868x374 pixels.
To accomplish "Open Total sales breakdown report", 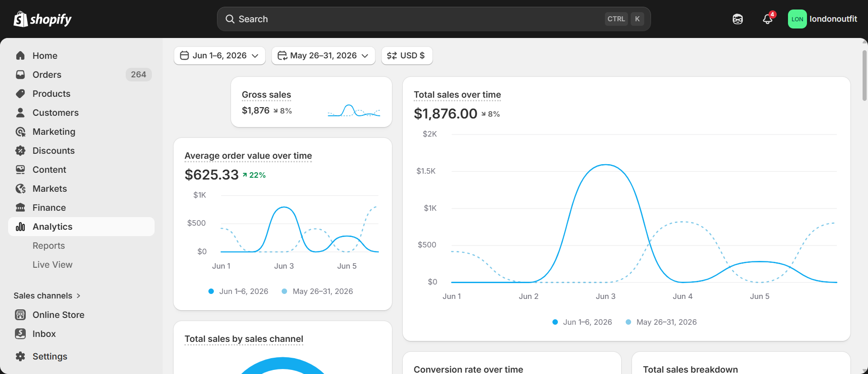I will pos(690,369).
